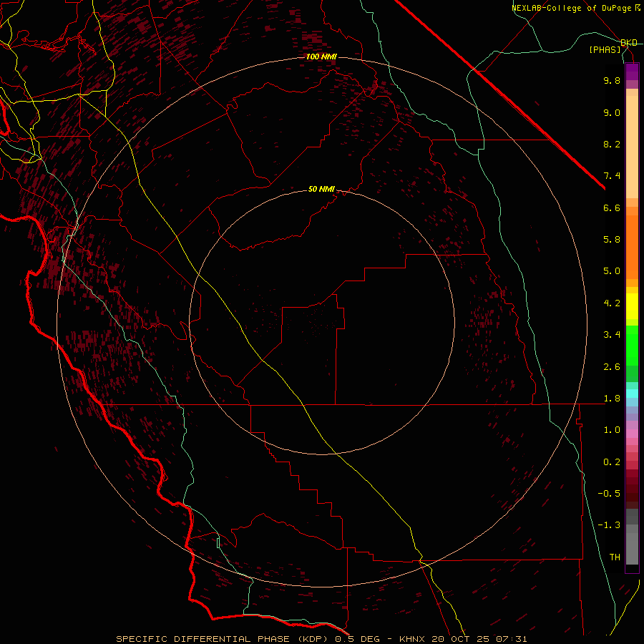This screenshot has width=644, height=644.
Task: Click the bright green band of the color scale
Action: tap(632, 346)
